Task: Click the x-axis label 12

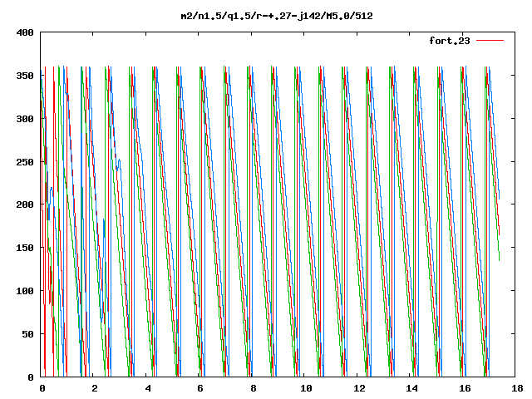Action: coord(359,388)
